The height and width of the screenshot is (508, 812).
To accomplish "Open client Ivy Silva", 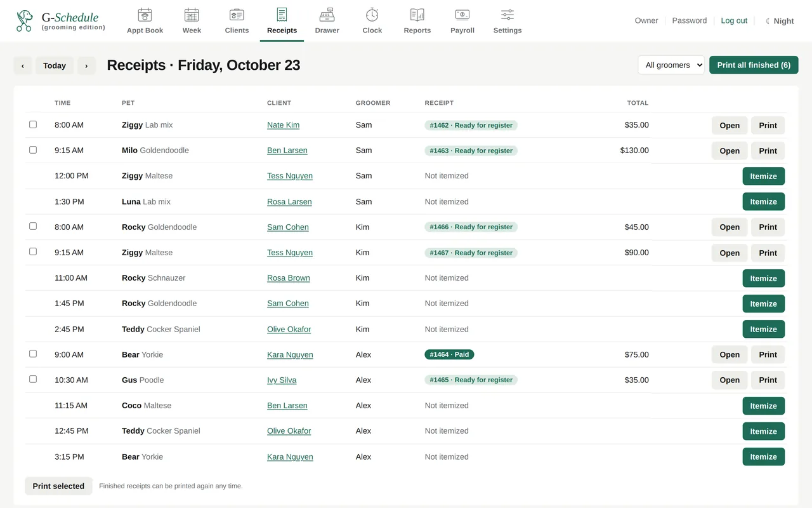I will click(x=282, y=380).
